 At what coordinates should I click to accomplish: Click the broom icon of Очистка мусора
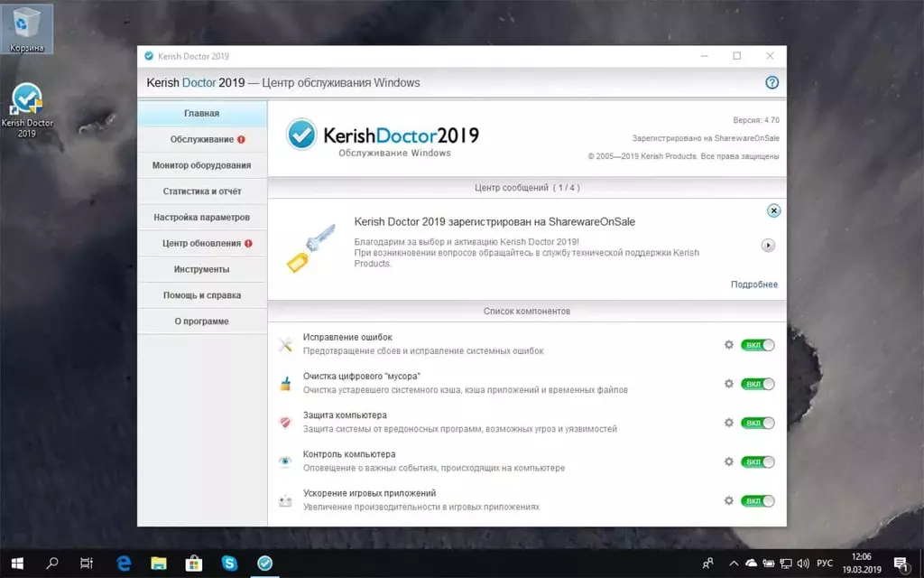tap(285, 384)
